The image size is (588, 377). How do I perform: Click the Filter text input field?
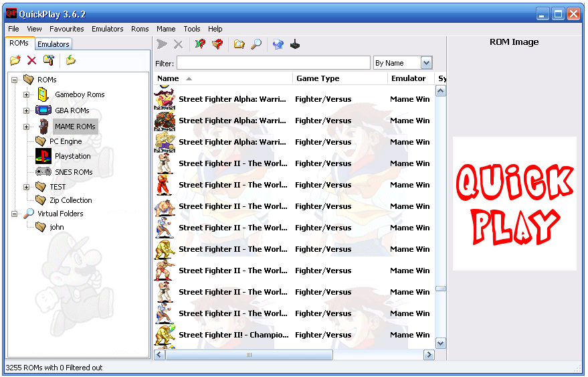click(274, 63)
